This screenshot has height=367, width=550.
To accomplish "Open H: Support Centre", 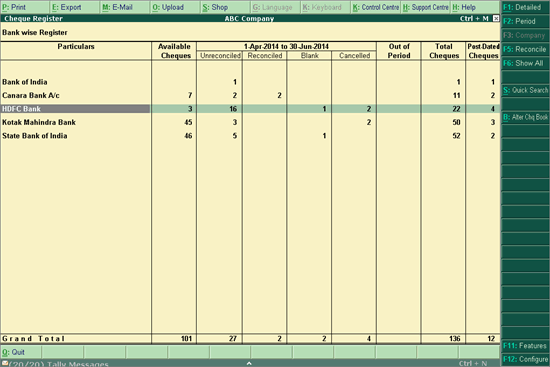I will point(425,7).
